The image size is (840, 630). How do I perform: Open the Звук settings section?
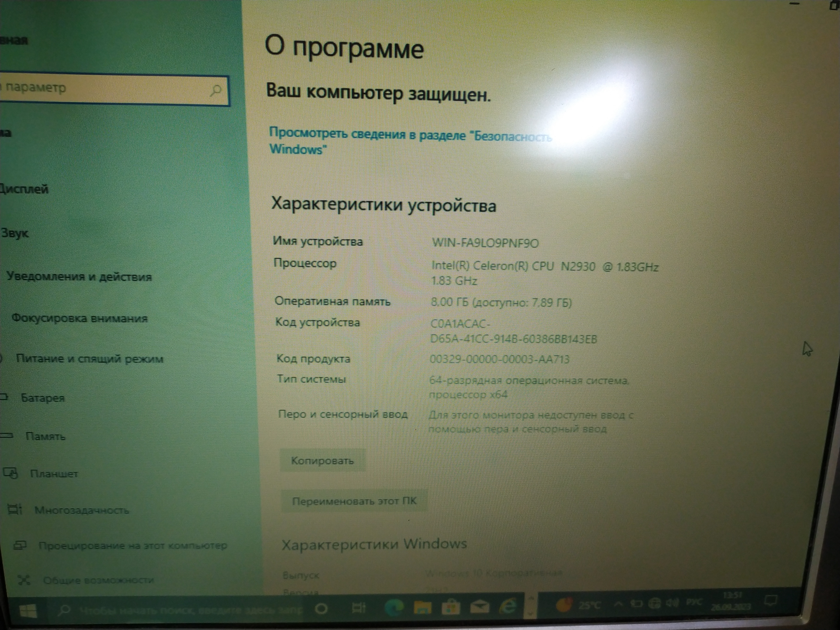tap(15, 233)
